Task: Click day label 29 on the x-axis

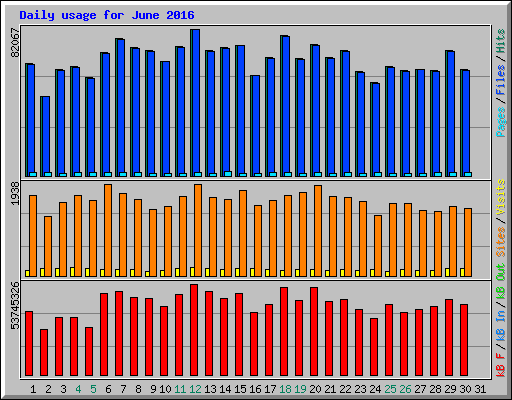Action: point(450,389)
